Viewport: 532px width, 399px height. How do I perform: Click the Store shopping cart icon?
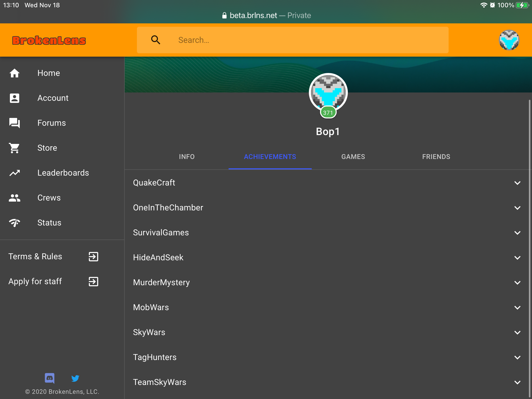[15, 148]
